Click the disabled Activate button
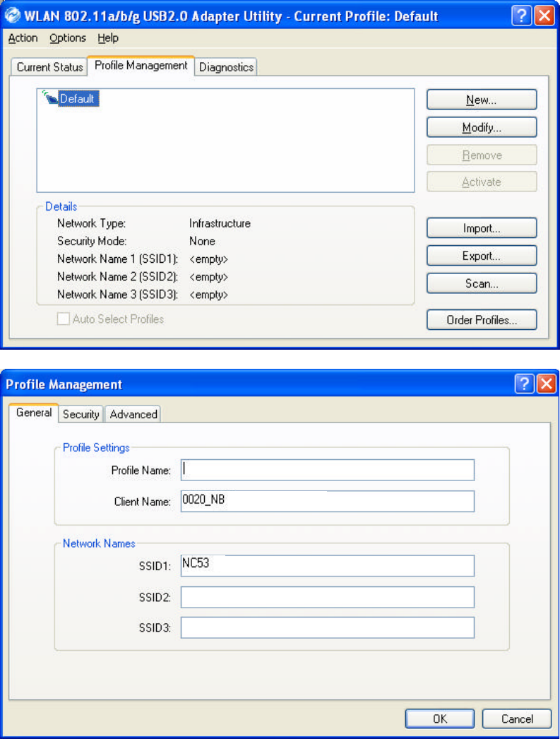560x739 pixels. (x=482, y=182)
